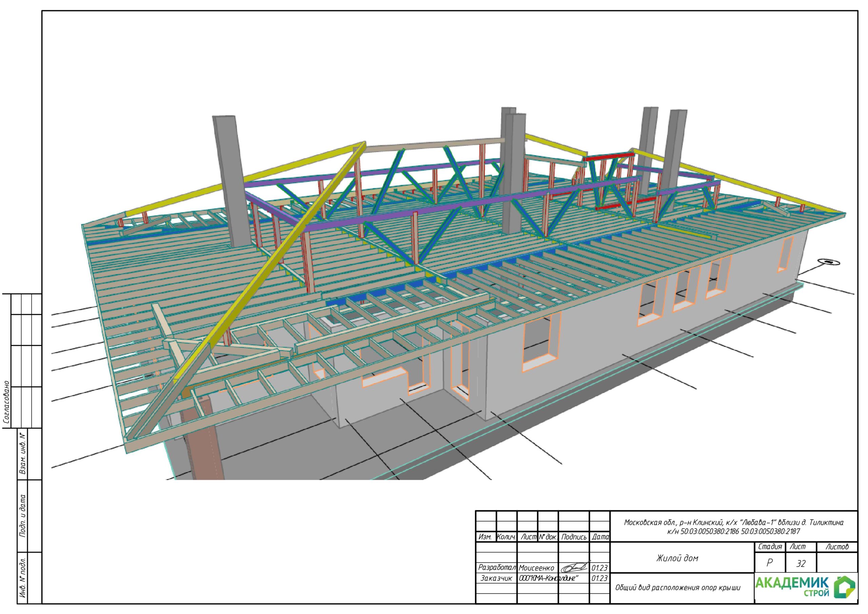Click the stage letter Р cell

pos(769,563)
